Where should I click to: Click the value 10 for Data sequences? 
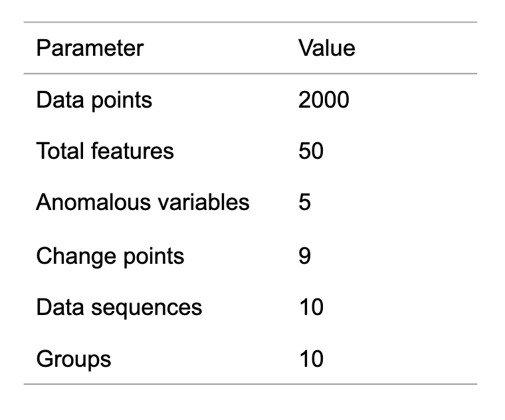coord(311,307)
